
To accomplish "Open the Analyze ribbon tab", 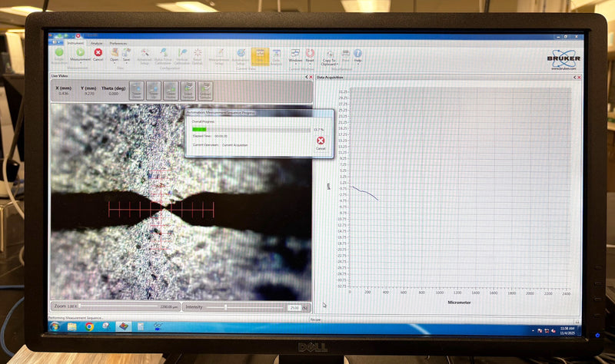I will click(x=97, y=43).
